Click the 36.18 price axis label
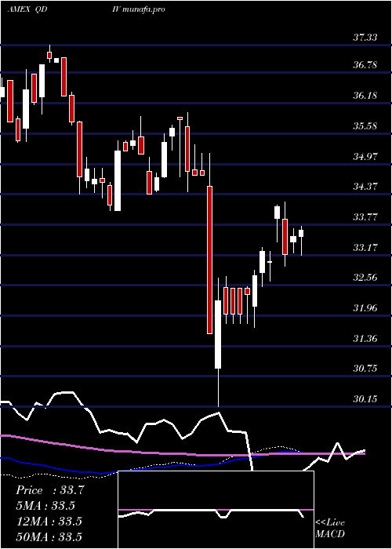This screenshot has width=392, height=549. (x=365, y=95)
